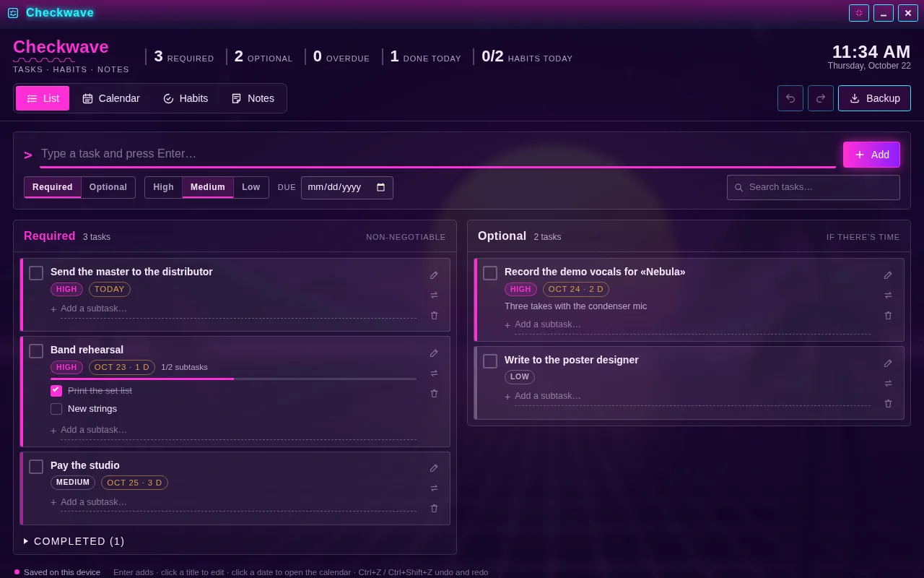
Task: Click the pink compact-mode button in title bar
Action: click(859, 13)
